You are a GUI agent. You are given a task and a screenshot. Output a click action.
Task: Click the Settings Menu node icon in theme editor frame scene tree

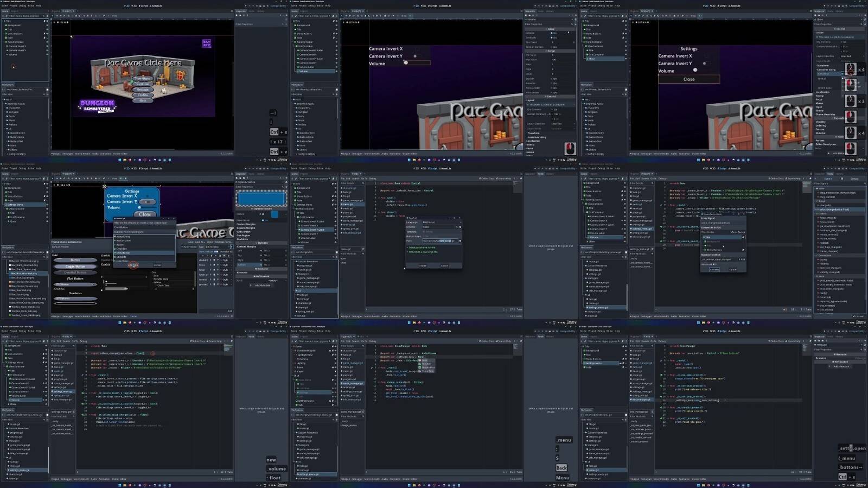(x=5, y=205)
